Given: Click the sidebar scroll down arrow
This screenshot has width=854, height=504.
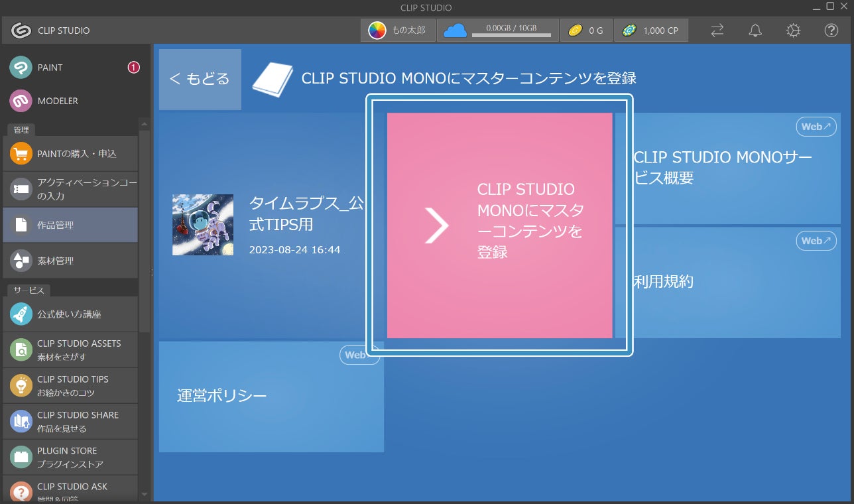Looking at the screenshot, I should (x=145, y=494).
